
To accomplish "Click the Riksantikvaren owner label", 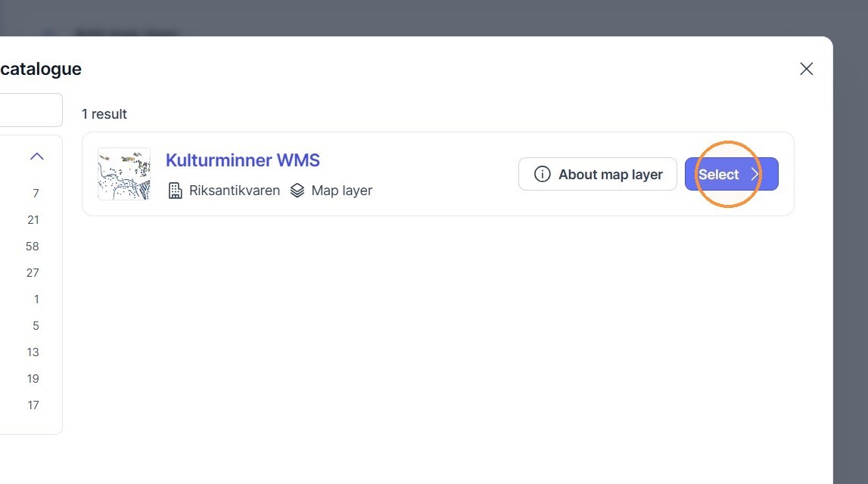I will [234, 191].
